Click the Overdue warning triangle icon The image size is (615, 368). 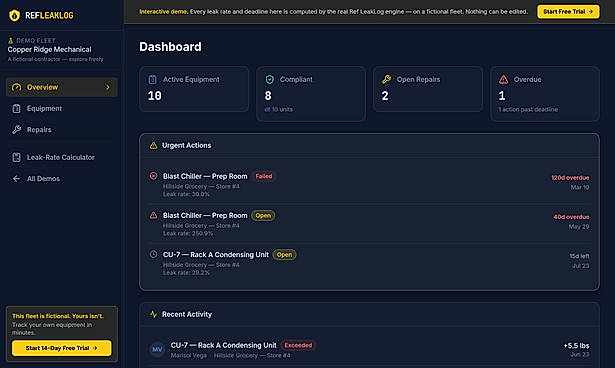[x=504, y=80]
